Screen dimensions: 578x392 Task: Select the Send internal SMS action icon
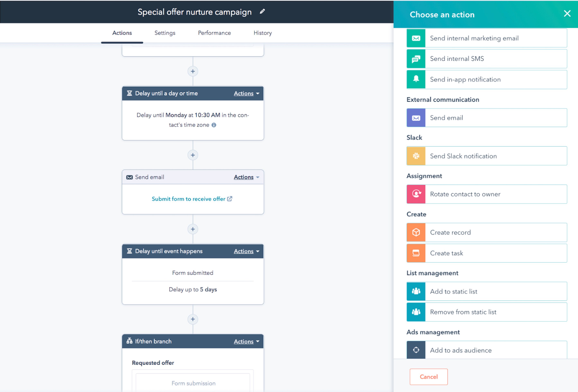(416, 59)
